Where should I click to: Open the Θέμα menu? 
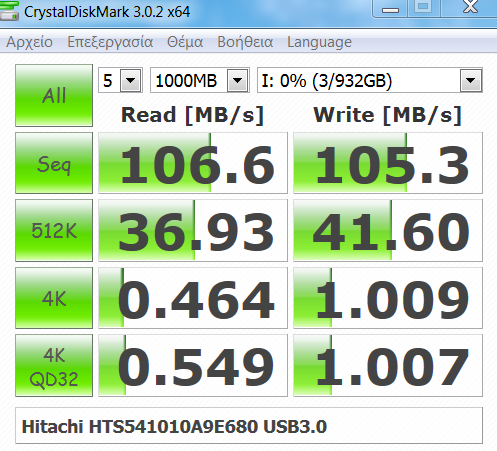185,42
